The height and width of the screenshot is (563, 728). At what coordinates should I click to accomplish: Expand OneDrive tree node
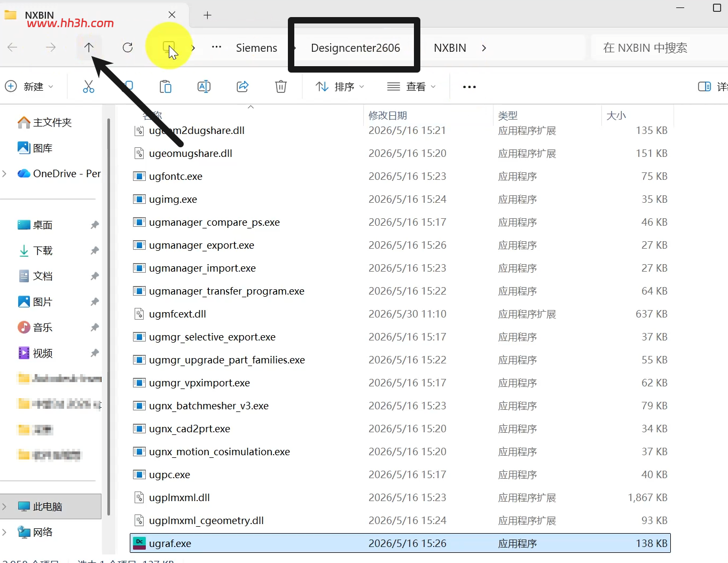click(5, 173)
